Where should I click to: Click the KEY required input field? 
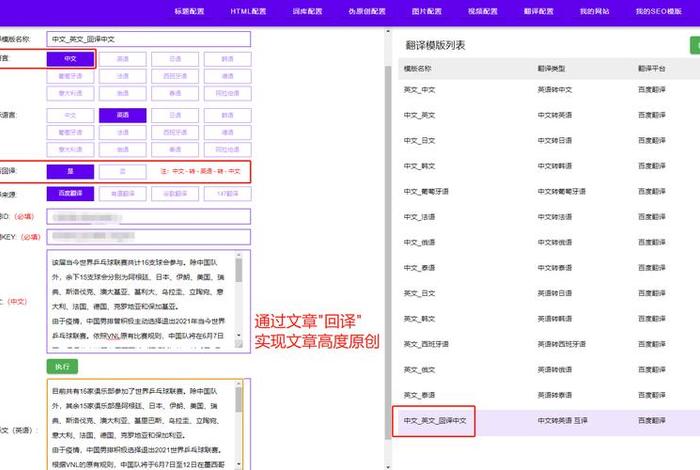pyautogui.click(x=149, y=237)
